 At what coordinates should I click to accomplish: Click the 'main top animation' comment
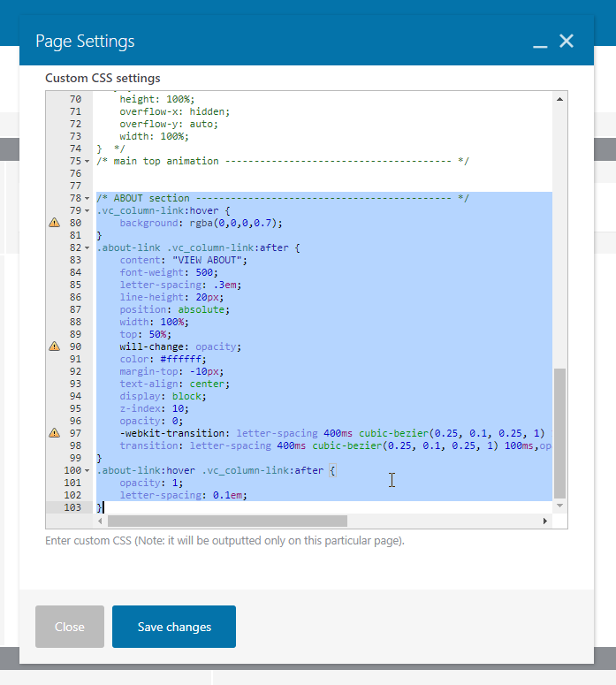coord(283,161)
